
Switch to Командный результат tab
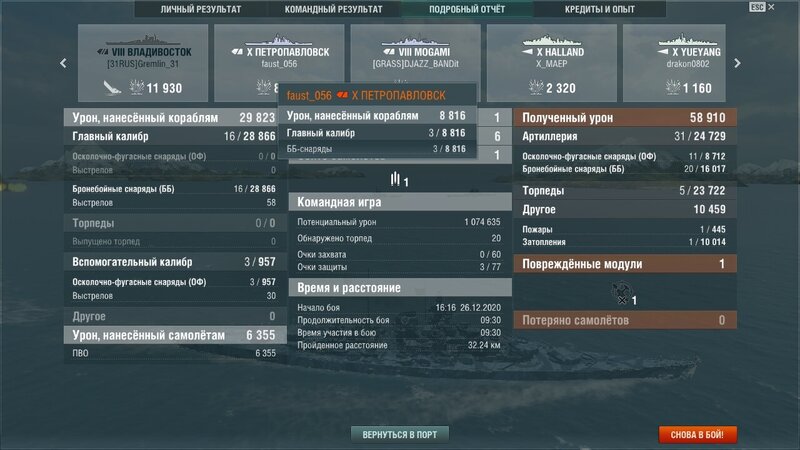pyautogui.click(x=334, y=9)
